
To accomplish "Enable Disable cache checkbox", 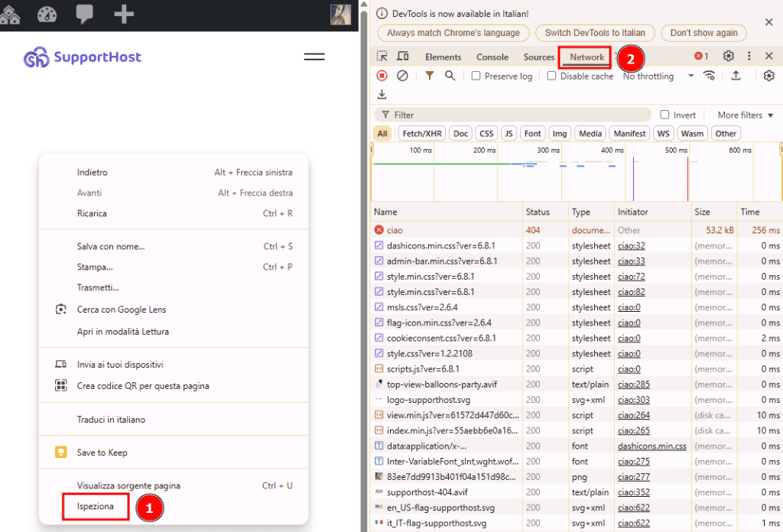I will (x=551, y=76).
